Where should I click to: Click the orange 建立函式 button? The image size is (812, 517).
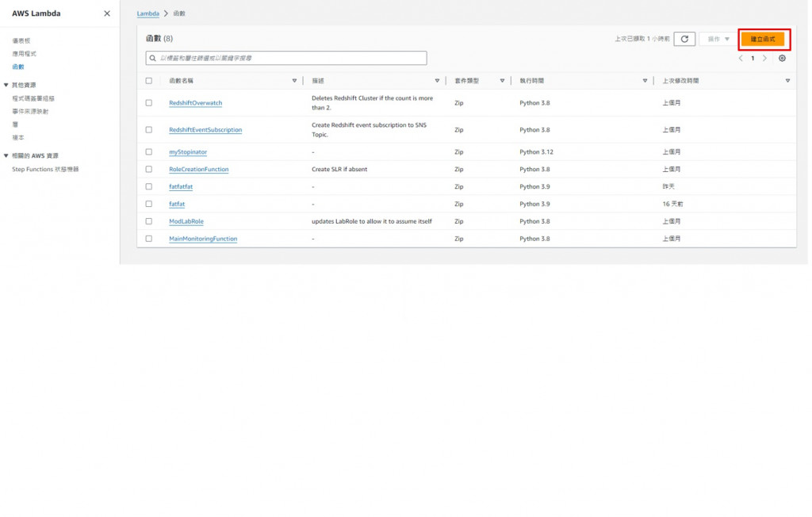pyautogui.click(x=763, y=39)
